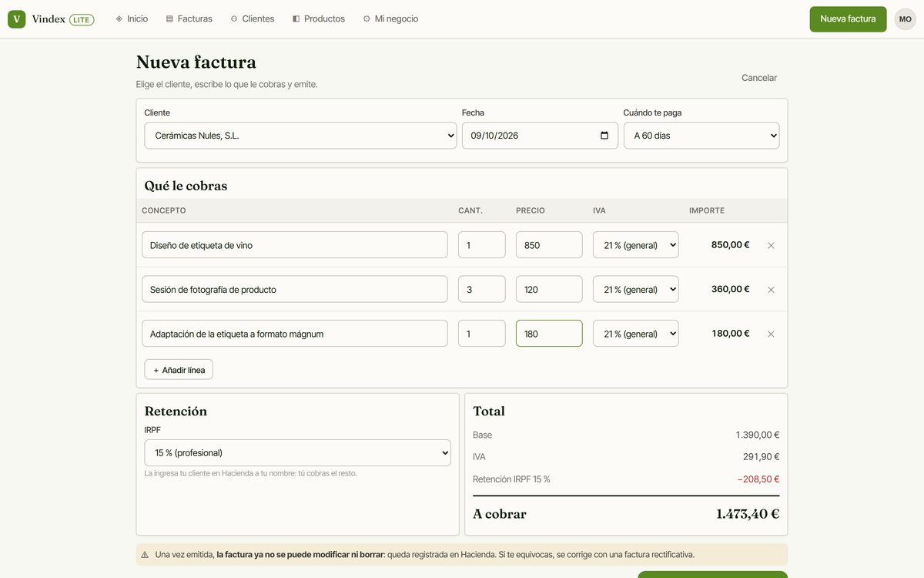Click the 180,00 € importe value
924x578 pixels.
(730, 333)
